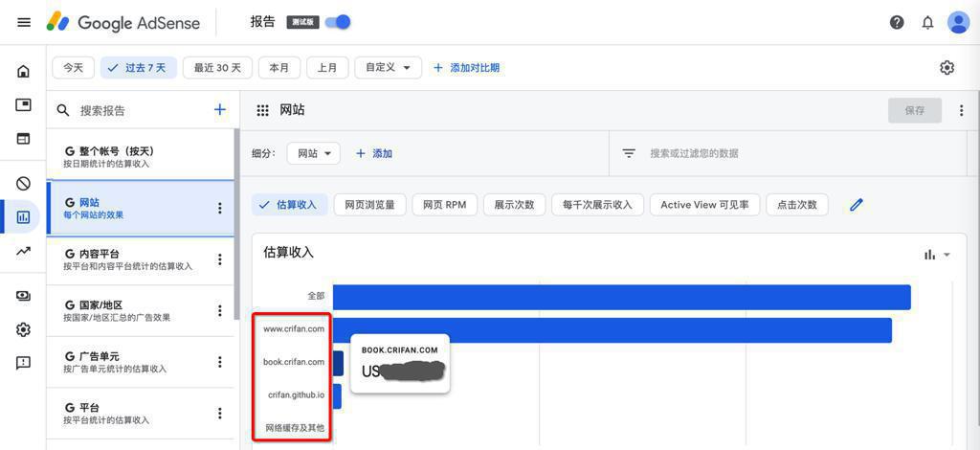980x450 pixels.
Task: Open the help question mark icon
Action: point(897,23)
